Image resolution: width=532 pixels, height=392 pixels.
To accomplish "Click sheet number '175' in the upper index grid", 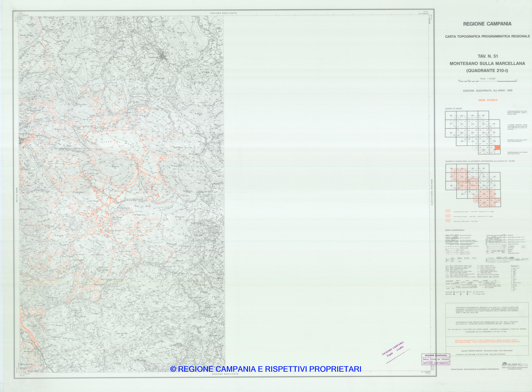I will (x=494, y=124).
